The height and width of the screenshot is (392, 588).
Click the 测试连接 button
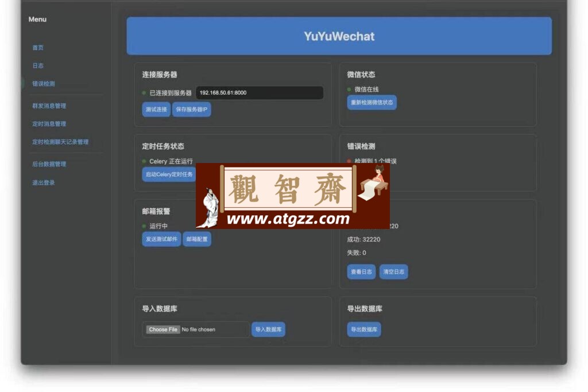tap(156, 110)
